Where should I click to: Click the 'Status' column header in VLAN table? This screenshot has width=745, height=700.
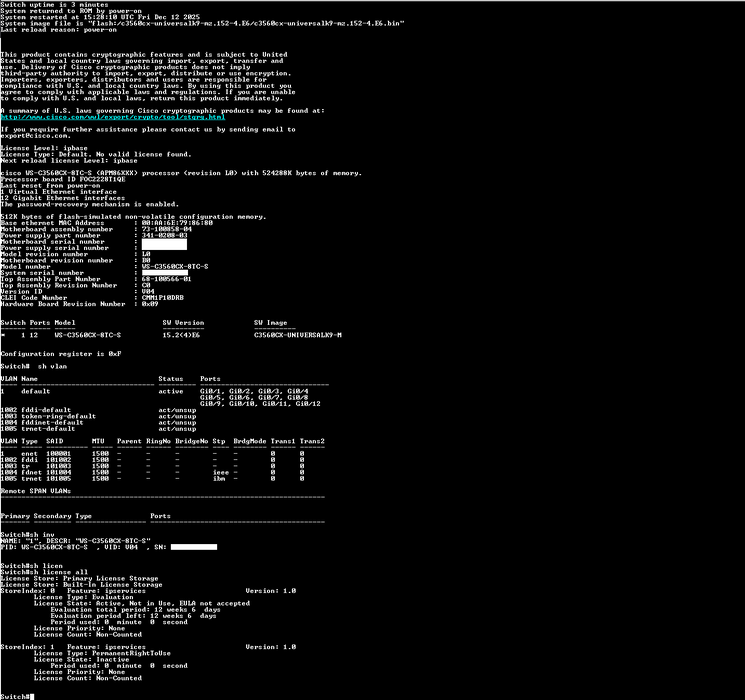[171, 379]
